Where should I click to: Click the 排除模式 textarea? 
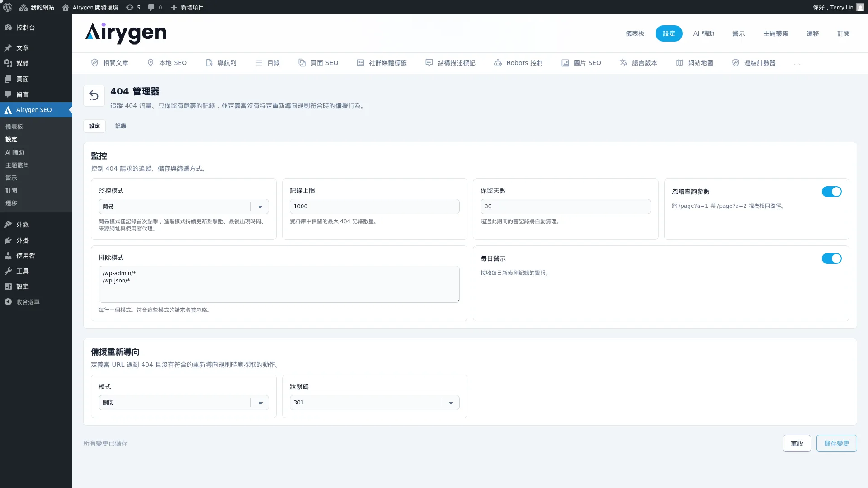279,284
